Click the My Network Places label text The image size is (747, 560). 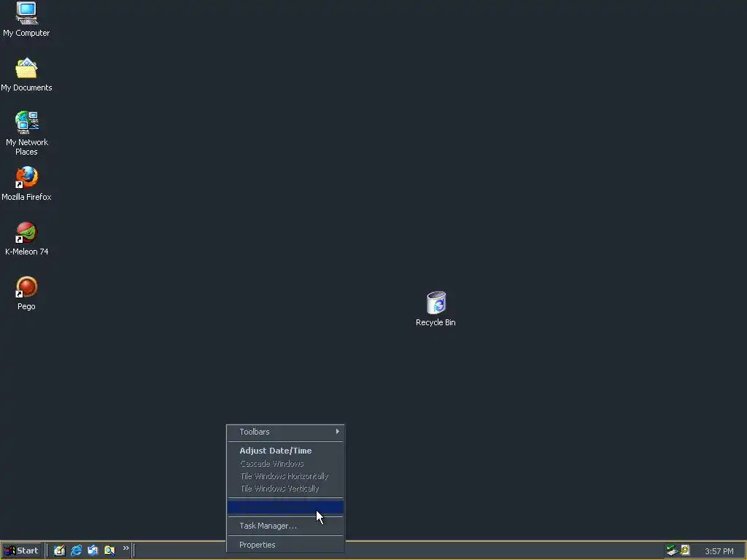tap(27, 147)
